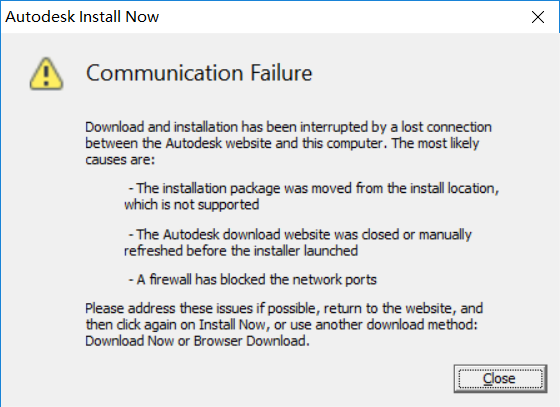The height and width of the screenshot is (407, 560).
Task: Click the 'firewall has blocked the network ports' bullet
Action: pyautogui.click(x=252, y=280)
